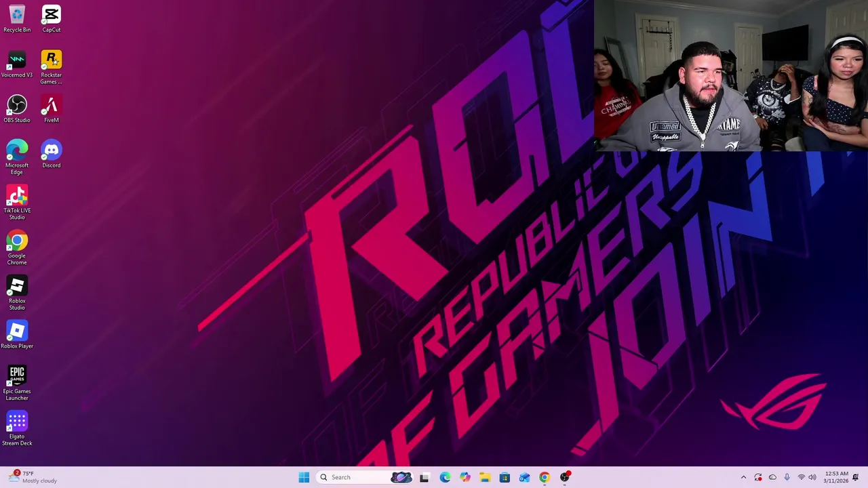Select the Elgato Stream Deck icon
Image resolution: width=868 pixels, height=488 pixels.
click(x=17, y=429)
